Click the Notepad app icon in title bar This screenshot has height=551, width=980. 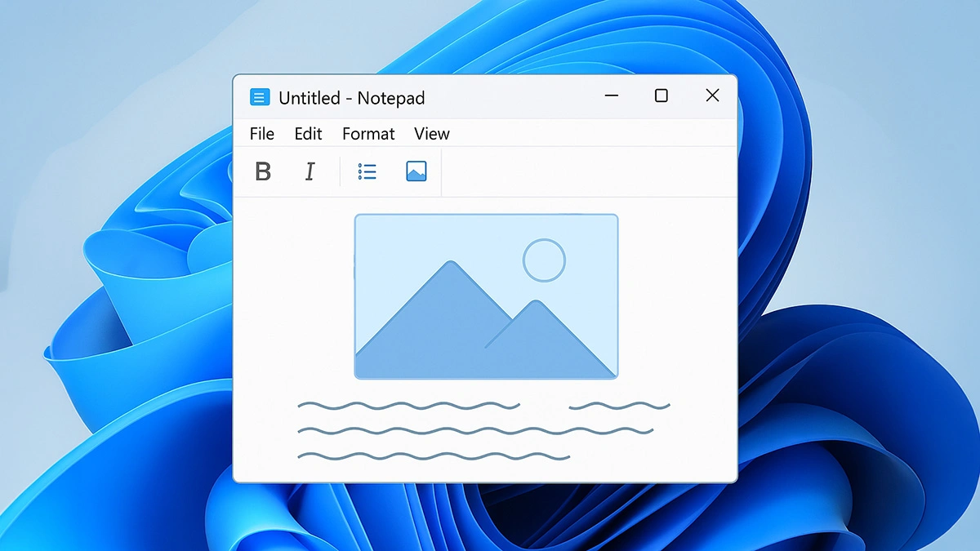click(x=260, y=98)
